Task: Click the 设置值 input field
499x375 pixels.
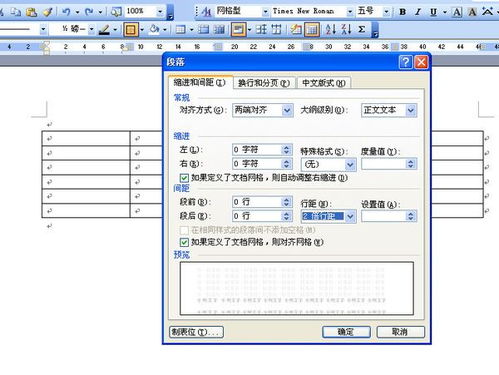Action: click(383, 217)
